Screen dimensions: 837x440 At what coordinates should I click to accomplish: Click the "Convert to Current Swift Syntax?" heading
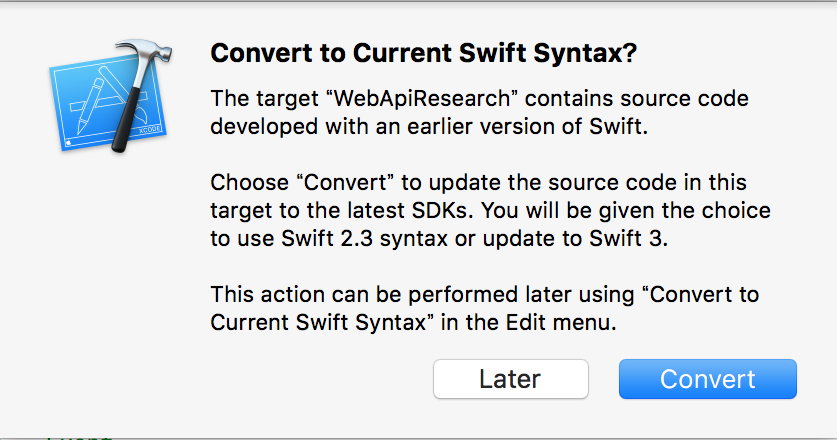(x=422, y=54)
